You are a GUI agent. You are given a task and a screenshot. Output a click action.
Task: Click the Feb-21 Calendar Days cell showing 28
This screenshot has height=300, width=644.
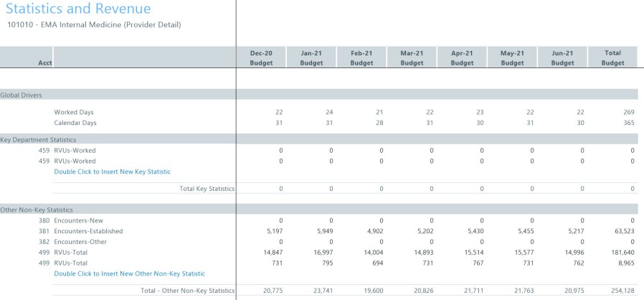379,123
